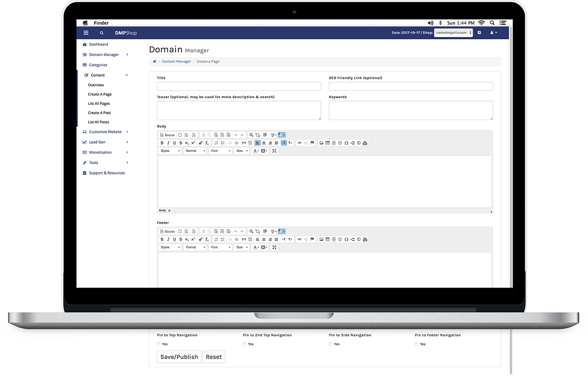The width and height of the screenshot is (588, 388).
Task: Open List All Pages in sidebar
Action: (x=99, y=103)
